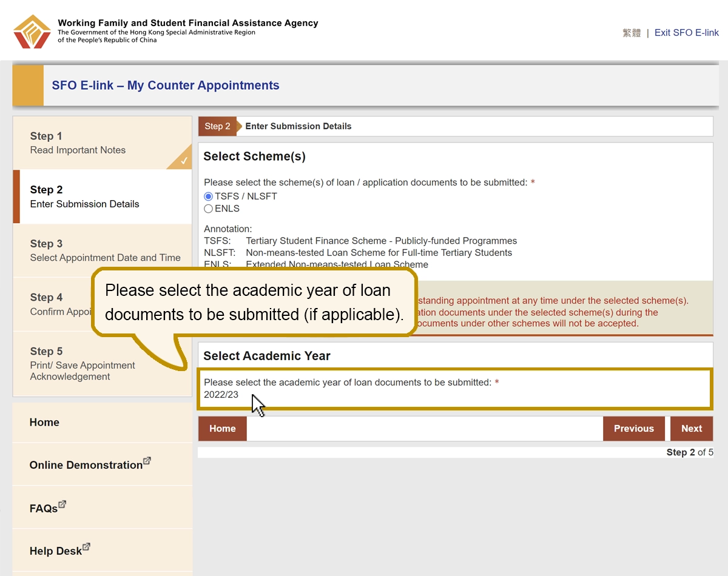Click the 2022/23 academic year value
Screen dimensions: 728x576
(x=221, y=395)
